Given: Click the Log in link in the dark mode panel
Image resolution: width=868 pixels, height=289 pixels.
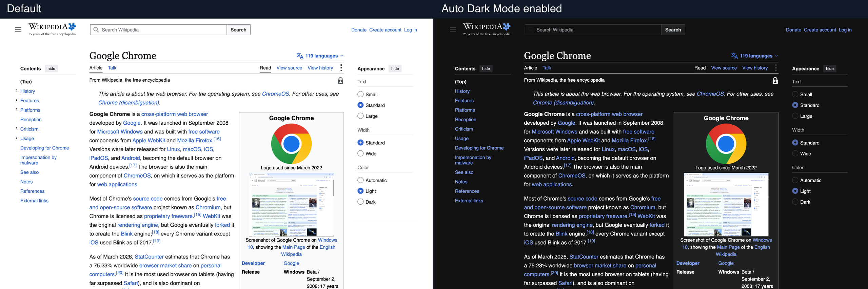Looking at the screenshot, I should (845, 30).
